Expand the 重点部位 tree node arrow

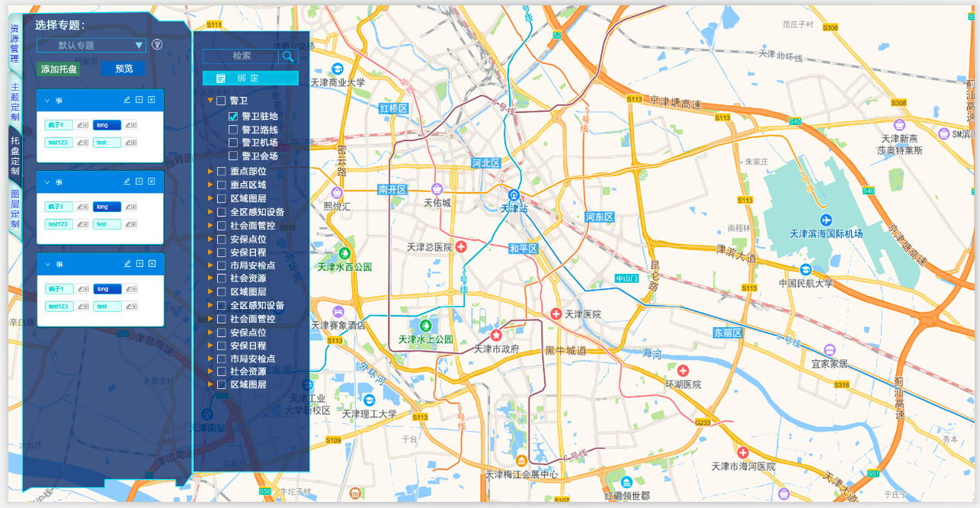tap(211, 172)
